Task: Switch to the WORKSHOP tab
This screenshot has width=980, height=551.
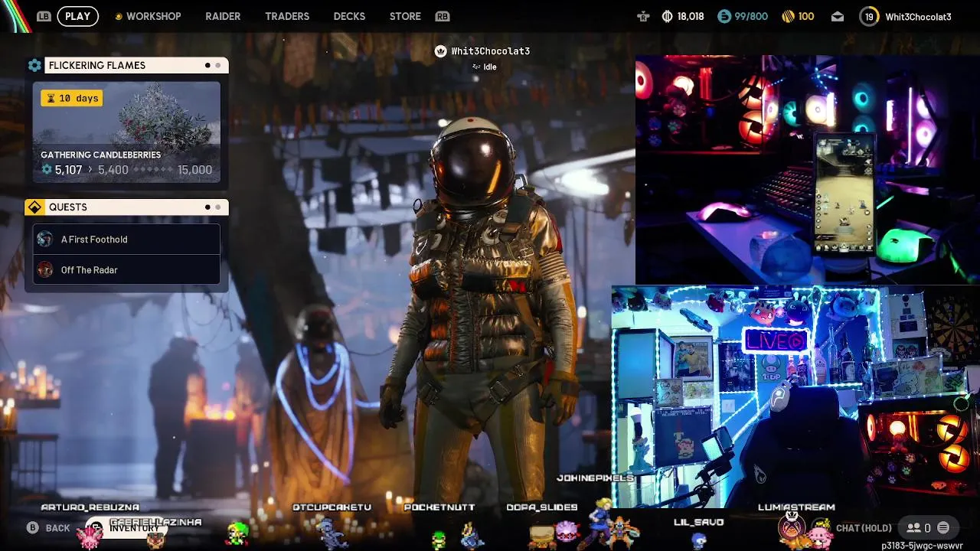Action: click(153, 16)
